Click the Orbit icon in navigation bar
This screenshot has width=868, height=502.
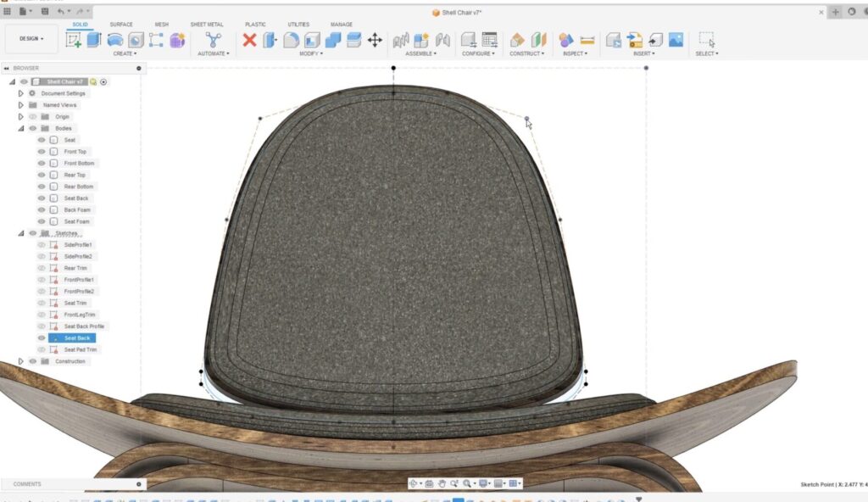pyautogui.click(x=414, y=483)
